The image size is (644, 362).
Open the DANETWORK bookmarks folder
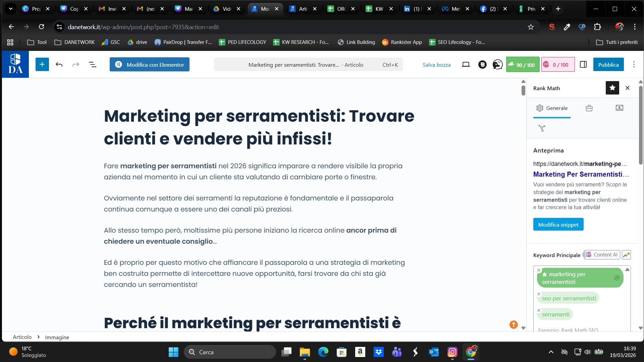pos(74,42)
